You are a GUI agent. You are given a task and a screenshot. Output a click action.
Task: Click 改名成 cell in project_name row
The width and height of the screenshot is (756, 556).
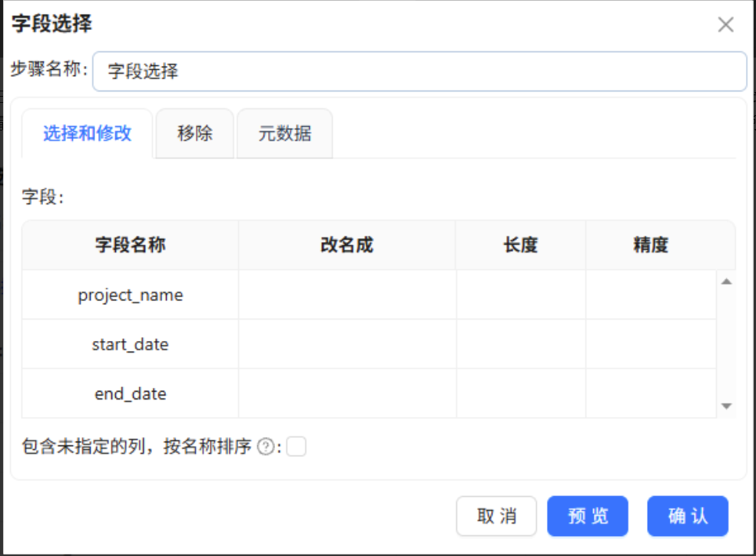347,295
